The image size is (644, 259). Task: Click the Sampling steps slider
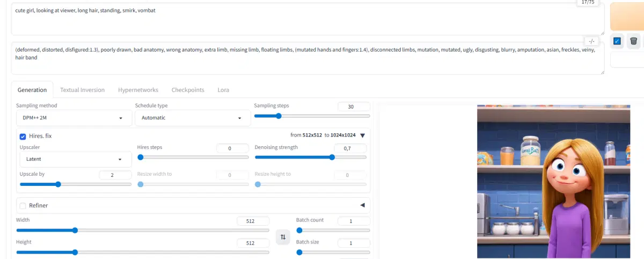click(x=312, y=116)
